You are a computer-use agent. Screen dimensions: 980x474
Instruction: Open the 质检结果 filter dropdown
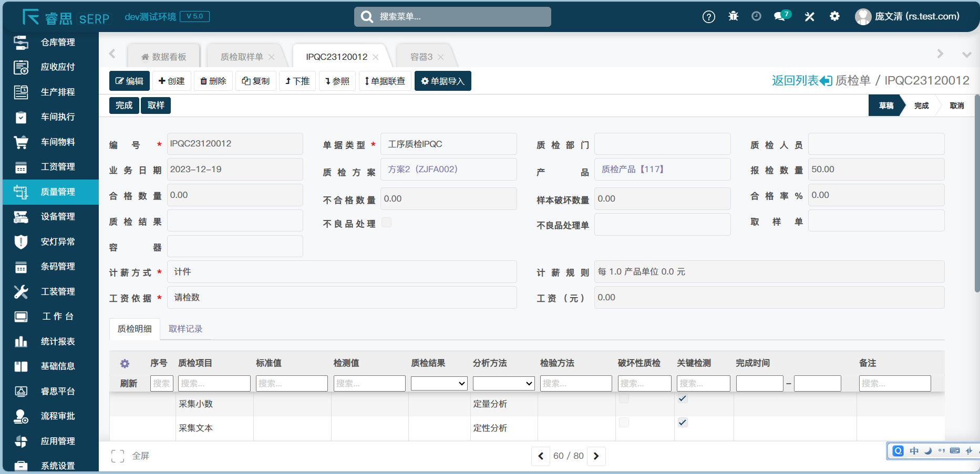439,384
